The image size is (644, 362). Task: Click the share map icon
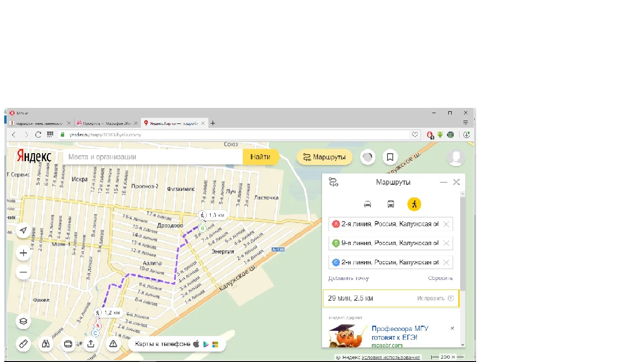click(91, 344)
